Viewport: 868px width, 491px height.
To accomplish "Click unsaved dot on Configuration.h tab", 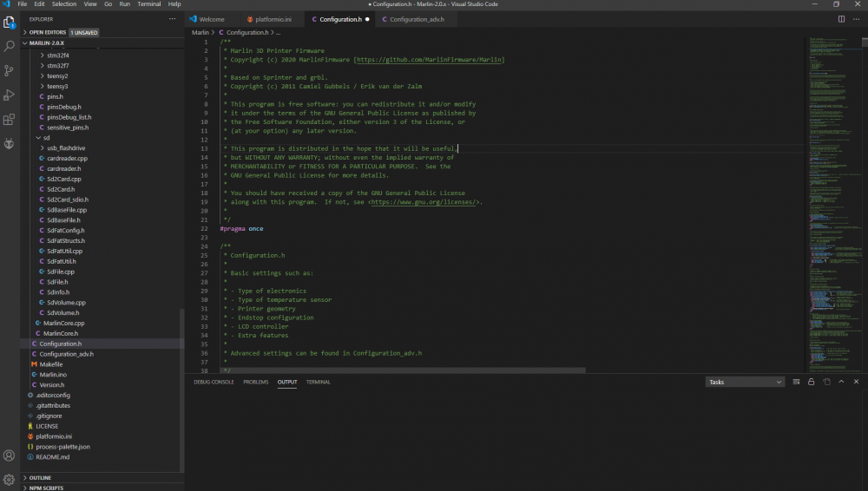I will pyautogui.click(x=367, y=19).
